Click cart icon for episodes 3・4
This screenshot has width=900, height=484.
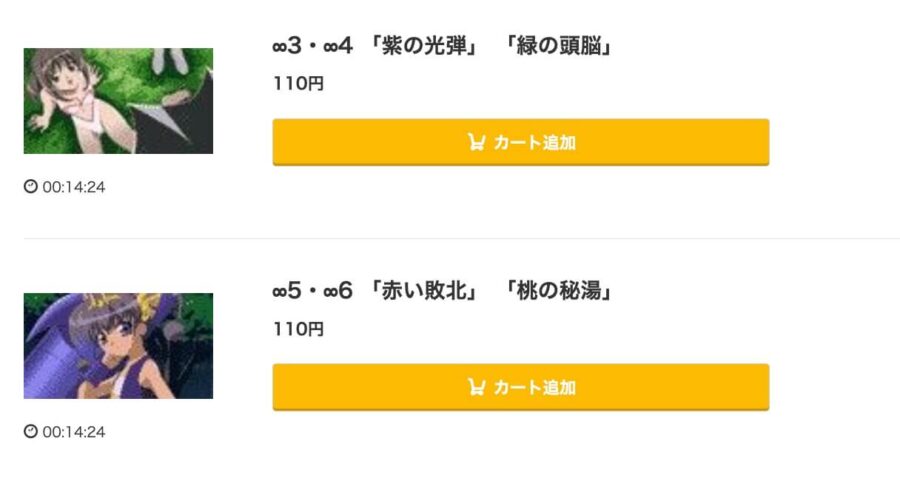[x=476, y=142]
